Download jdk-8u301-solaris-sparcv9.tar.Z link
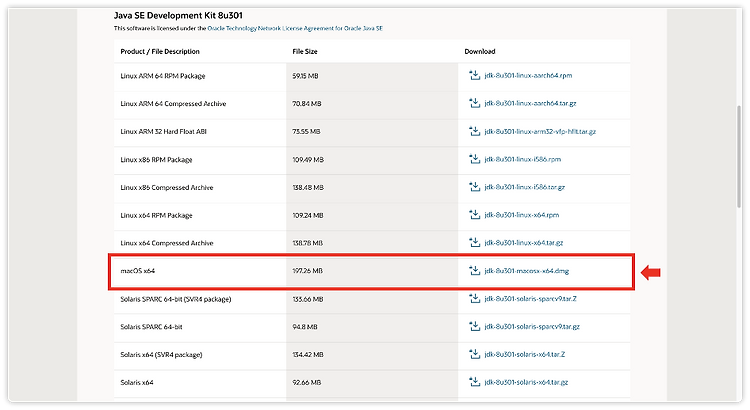This screenshot has width=750, height=410. coord(530,299)
